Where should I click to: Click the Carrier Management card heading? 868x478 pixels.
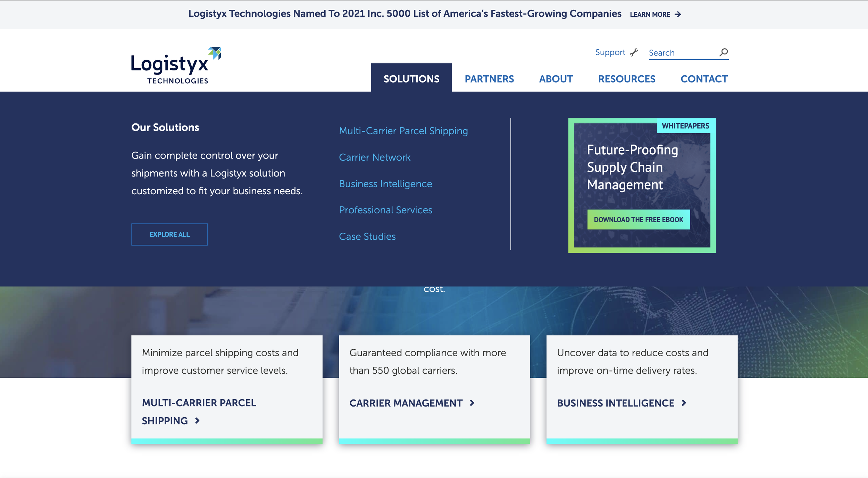coord(406,403)
